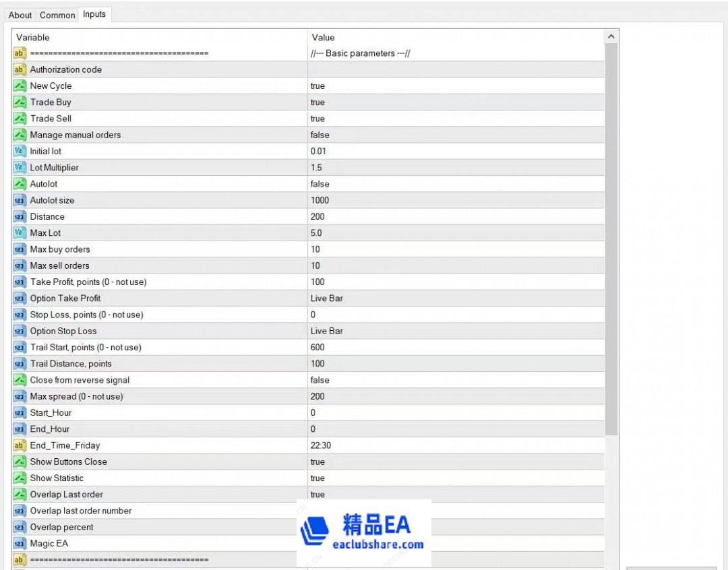Click the Take Profit points value field

(456, 282)
